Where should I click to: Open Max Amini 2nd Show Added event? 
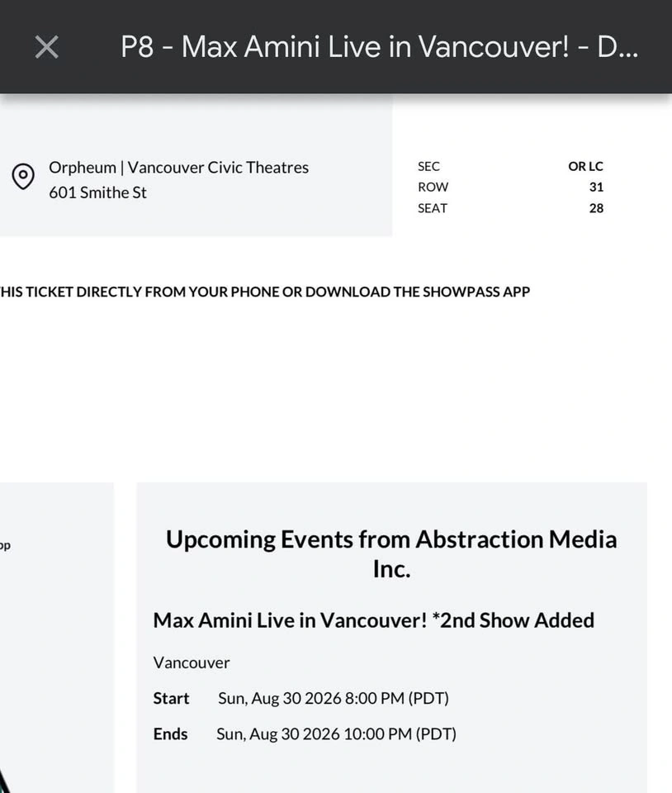[x=373, y=620]
